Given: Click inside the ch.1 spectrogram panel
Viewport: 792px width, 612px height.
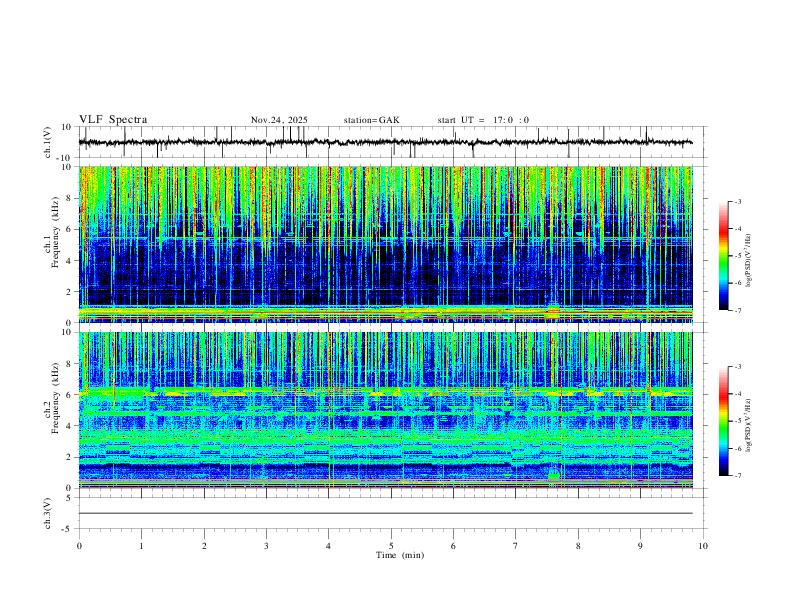Looking at the screenshot, I should pos(385,244).
